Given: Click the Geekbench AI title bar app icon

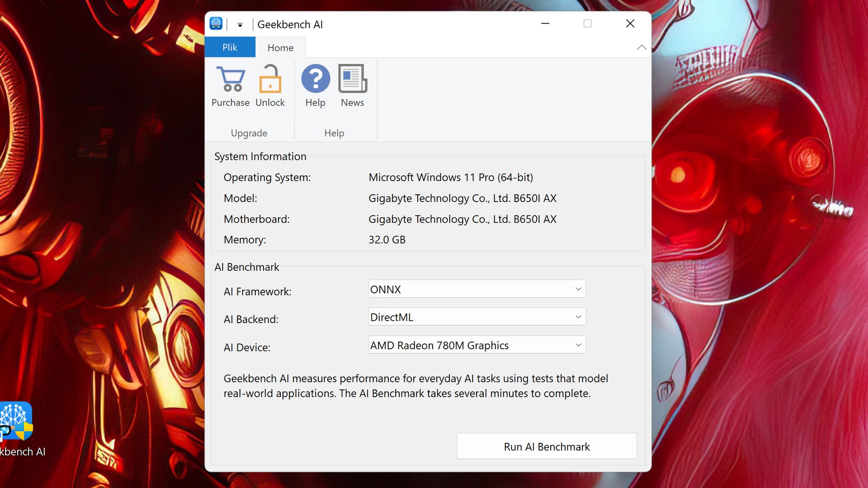Looking at the screenshot, I should pyautogui.click(x=216, y=23).
